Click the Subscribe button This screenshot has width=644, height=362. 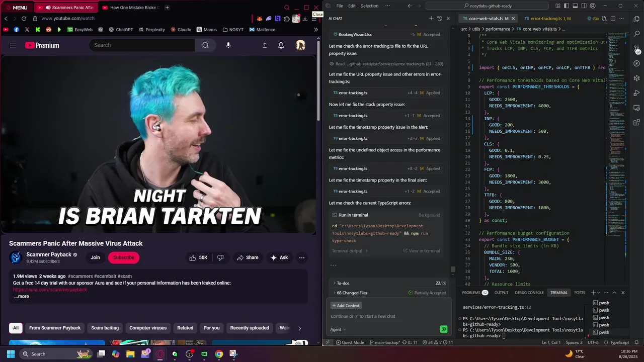pos(124,257)
